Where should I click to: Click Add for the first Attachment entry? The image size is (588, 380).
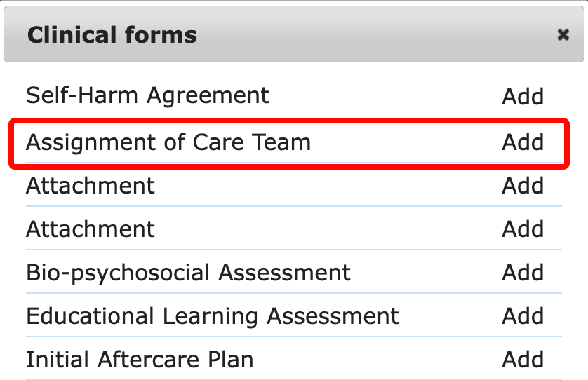tap(523, 186)
